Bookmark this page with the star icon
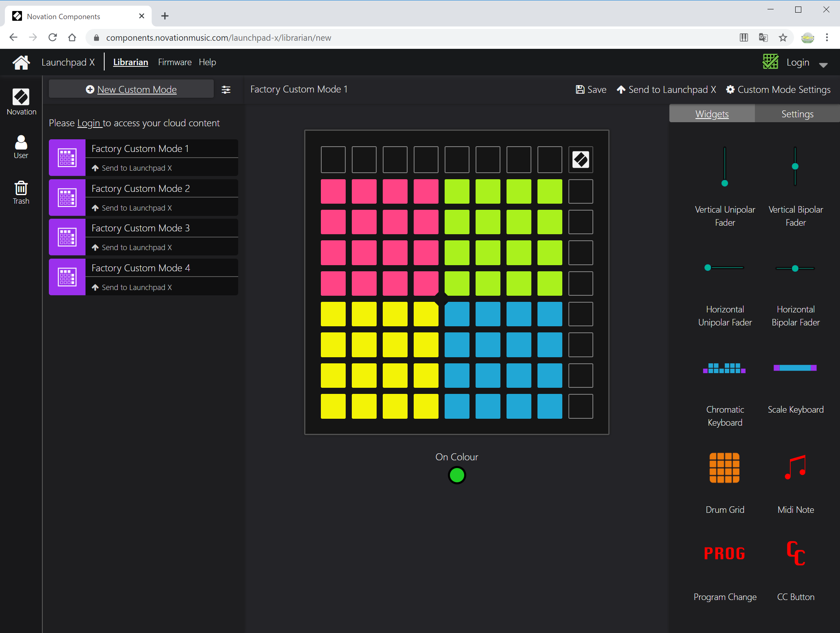Viewport: 840px width, 633px height. pos(783,37)
